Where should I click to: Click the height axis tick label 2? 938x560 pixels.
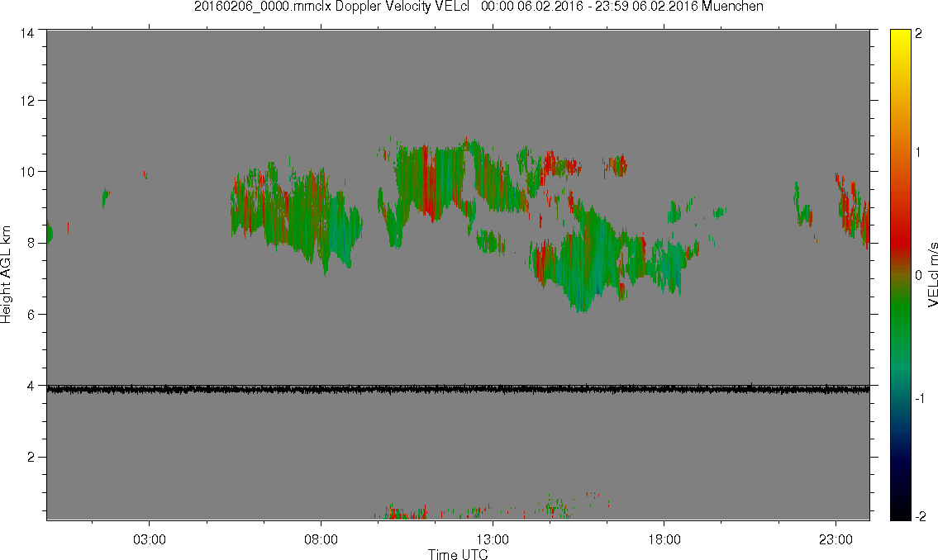click(31, 458)
